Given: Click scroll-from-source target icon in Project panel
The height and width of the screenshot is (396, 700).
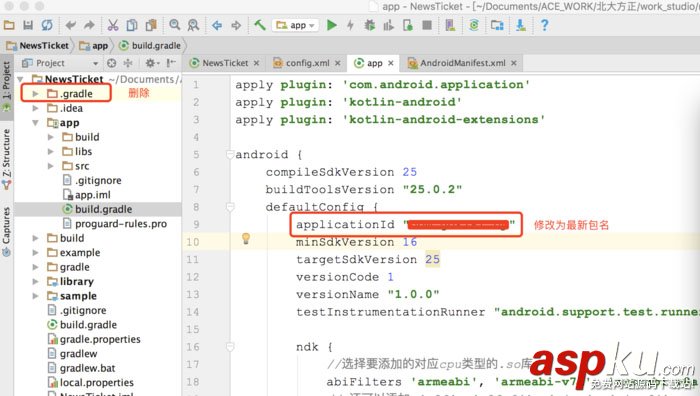Looking at the screenshot, I should click(112, 63).
